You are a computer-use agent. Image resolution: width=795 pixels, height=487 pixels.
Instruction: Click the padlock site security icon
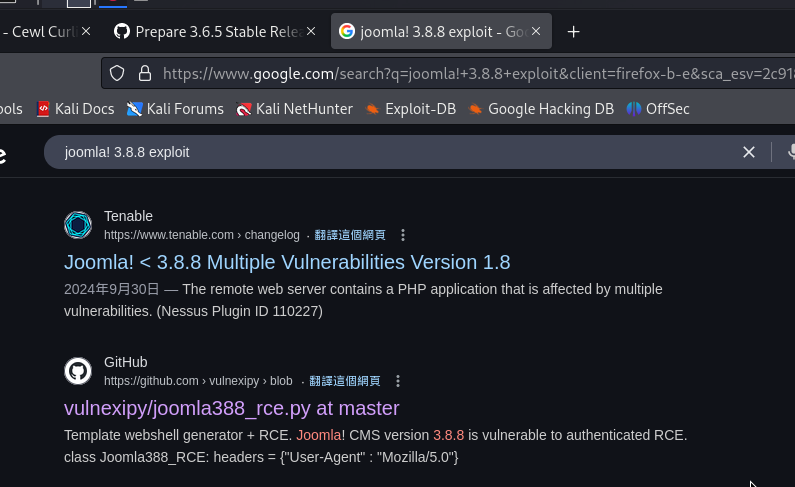144,73
